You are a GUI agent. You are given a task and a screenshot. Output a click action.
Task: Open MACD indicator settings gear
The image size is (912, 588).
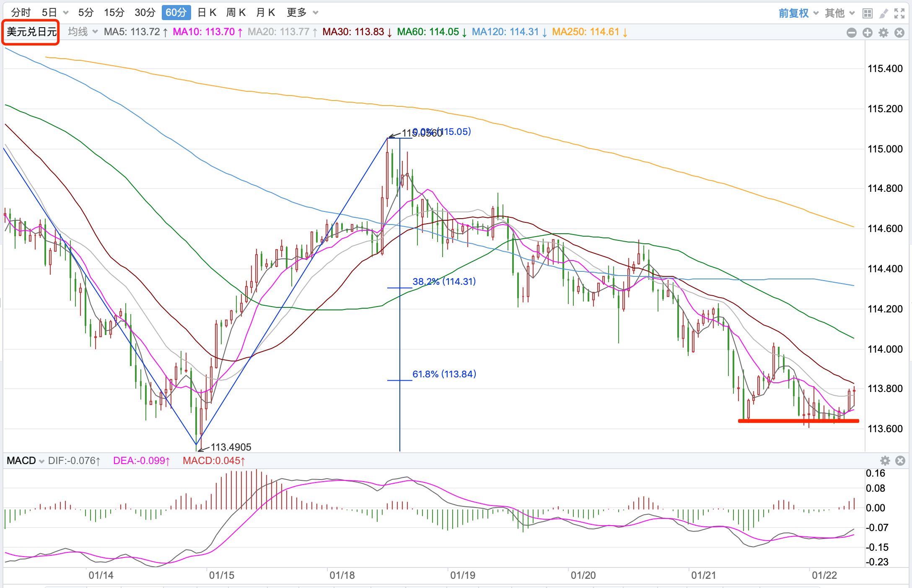coord(885,461)
